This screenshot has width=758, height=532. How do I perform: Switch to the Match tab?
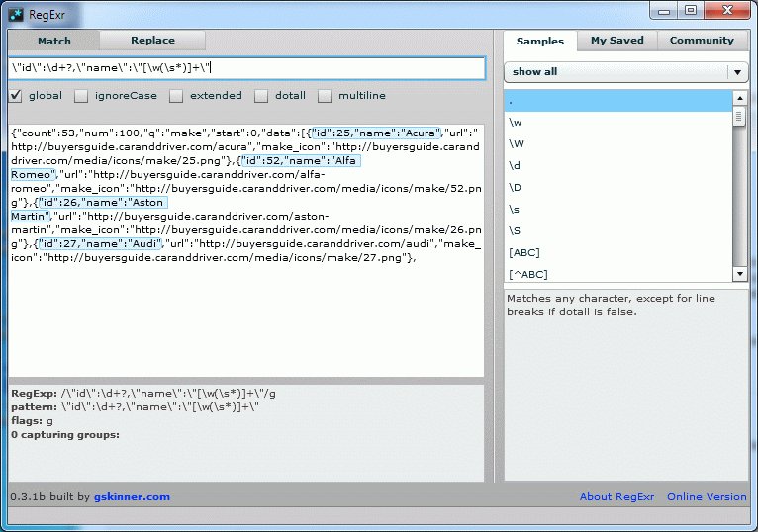point(54,41)
